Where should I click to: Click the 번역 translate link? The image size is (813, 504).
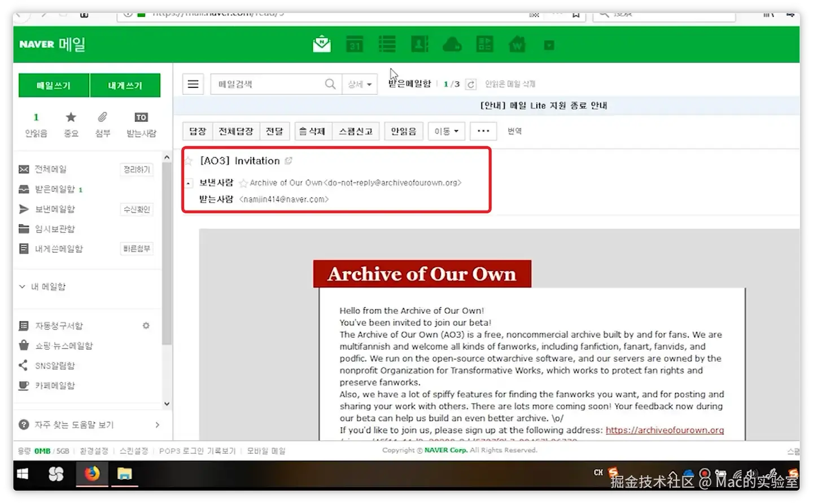514,131
